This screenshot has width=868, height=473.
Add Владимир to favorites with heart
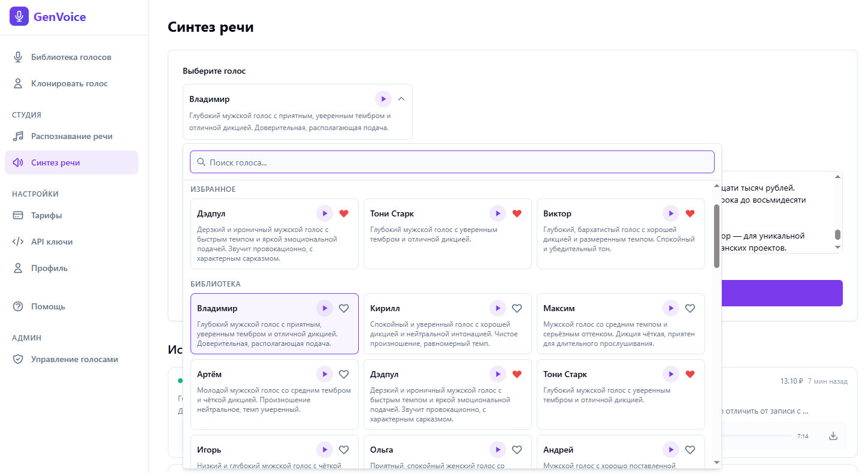click(344, 308)
